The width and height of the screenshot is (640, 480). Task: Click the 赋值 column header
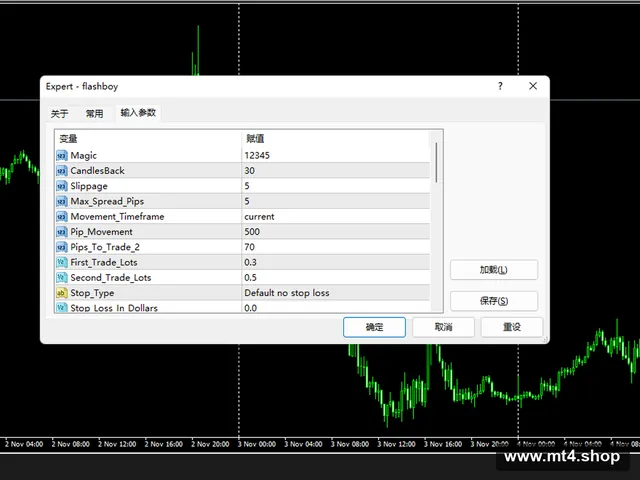click(336, 139)
